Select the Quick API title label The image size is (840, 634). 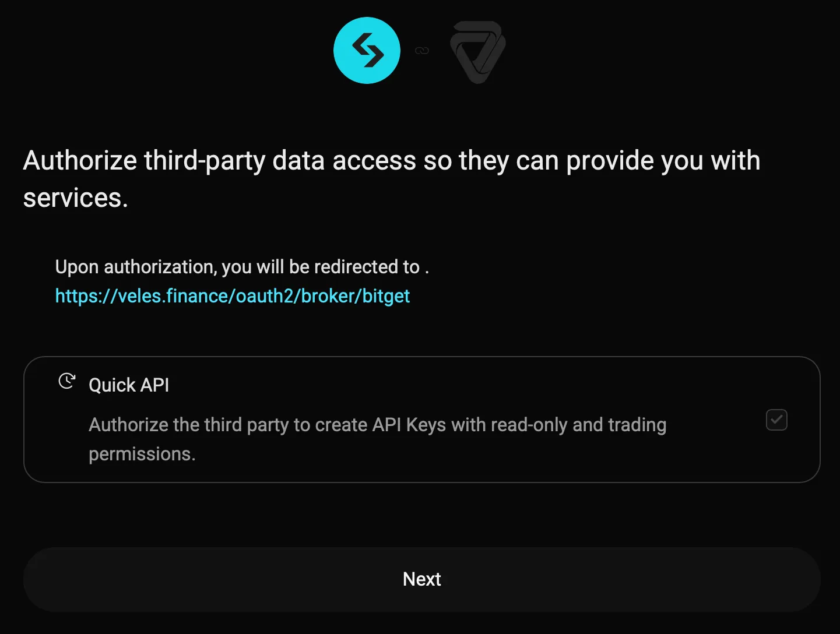coord(129,385)
